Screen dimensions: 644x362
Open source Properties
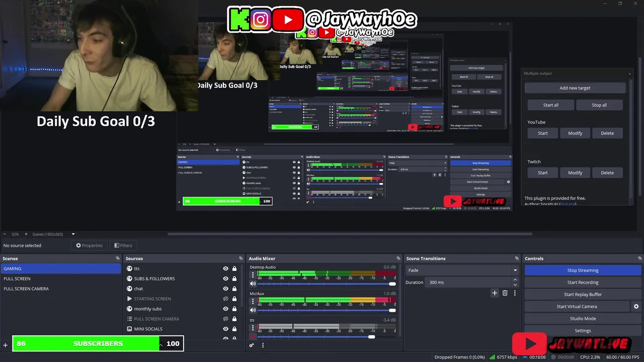coord(89,245)
